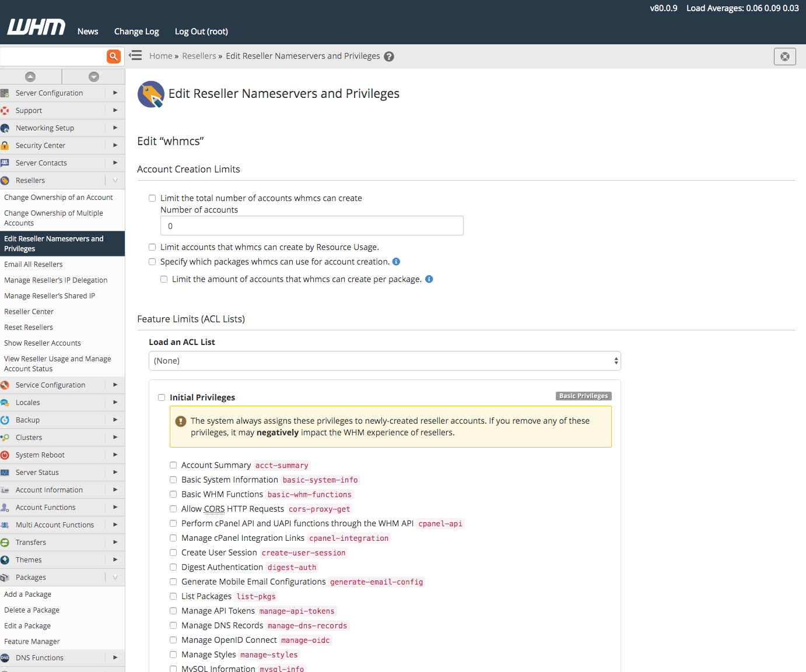Open Manage Reseller's IP Delegation link
The height and width of the screenshot is (672, 806).
coord(55,280)
